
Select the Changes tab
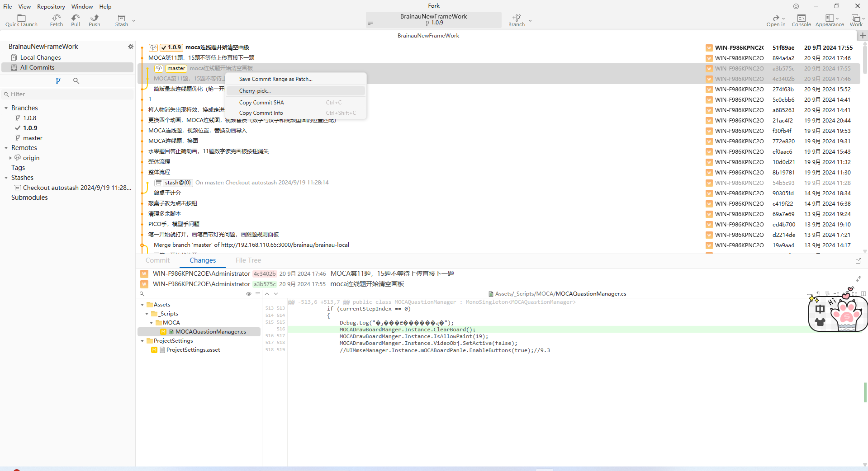pyautogui.click(x=203, y=260)
